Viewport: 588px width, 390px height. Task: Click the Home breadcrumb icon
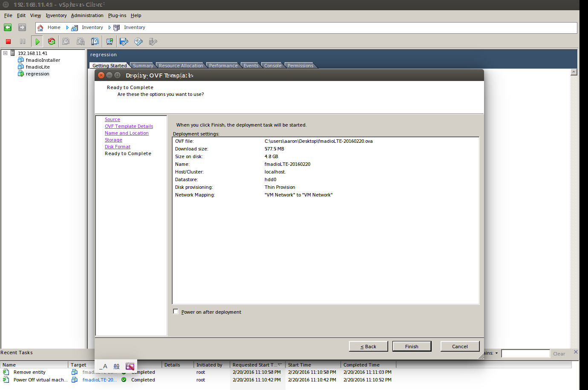click(38, 27)
